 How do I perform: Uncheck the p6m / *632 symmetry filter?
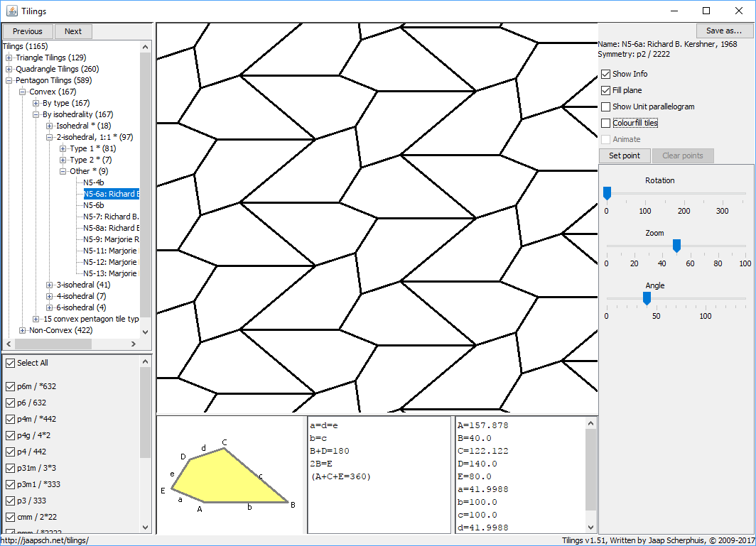click(10, 386)
